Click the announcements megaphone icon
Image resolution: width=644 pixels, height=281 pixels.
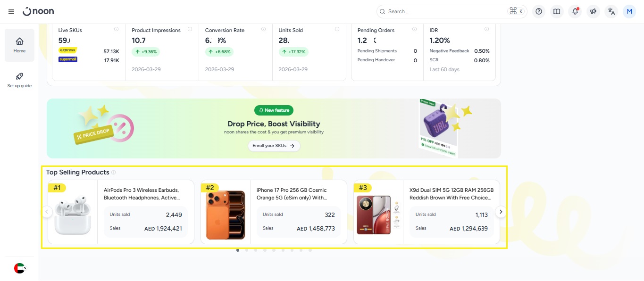[593, 11]
